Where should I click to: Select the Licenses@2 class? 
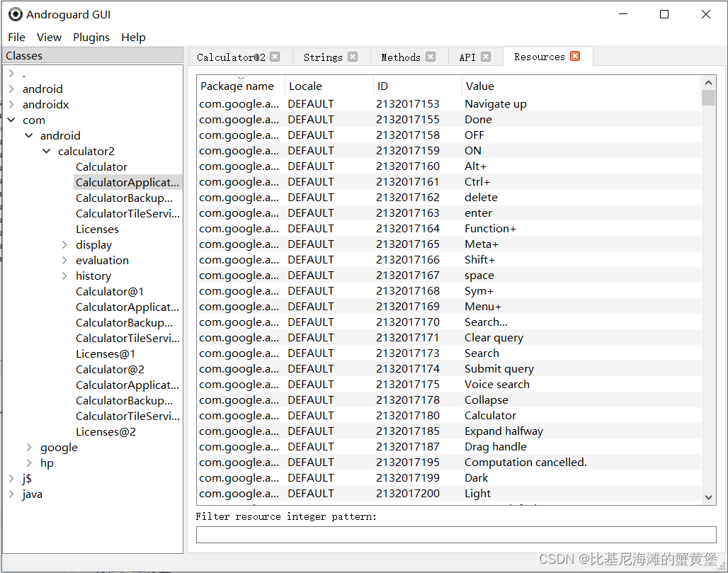106,432
